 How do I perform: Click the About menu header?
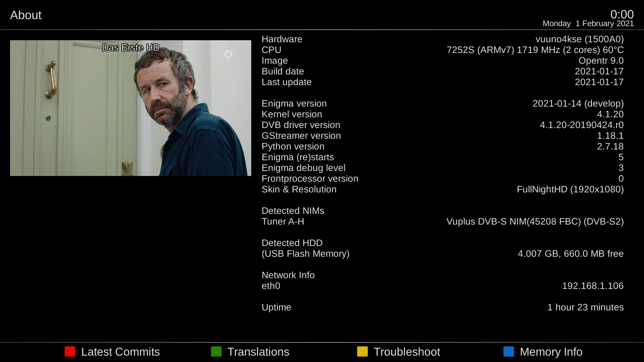tap(25, 15)
